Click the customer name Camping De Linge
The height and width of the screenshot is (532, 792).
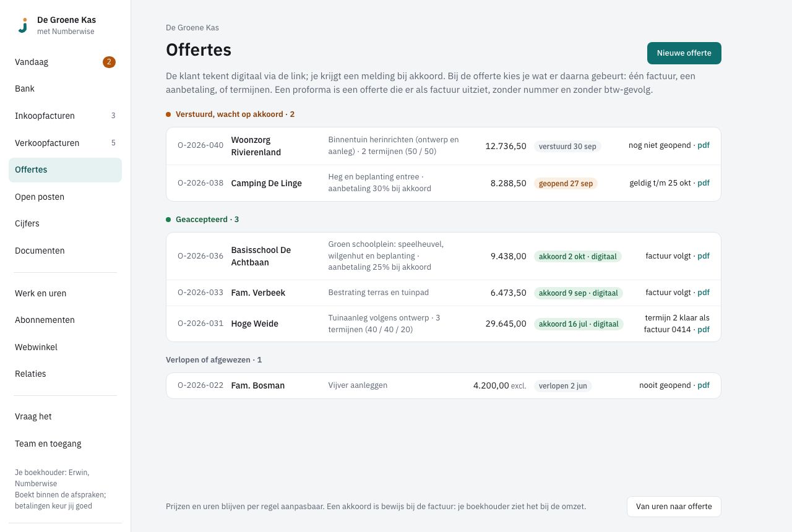click(267, 183)
